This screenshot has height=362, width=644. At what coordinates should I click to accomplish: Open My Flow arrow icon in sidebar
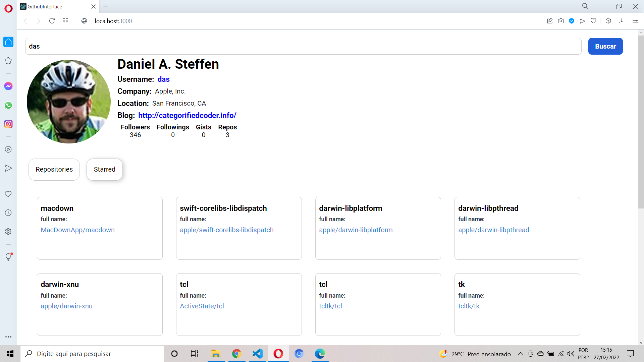[x=8, y=168]
